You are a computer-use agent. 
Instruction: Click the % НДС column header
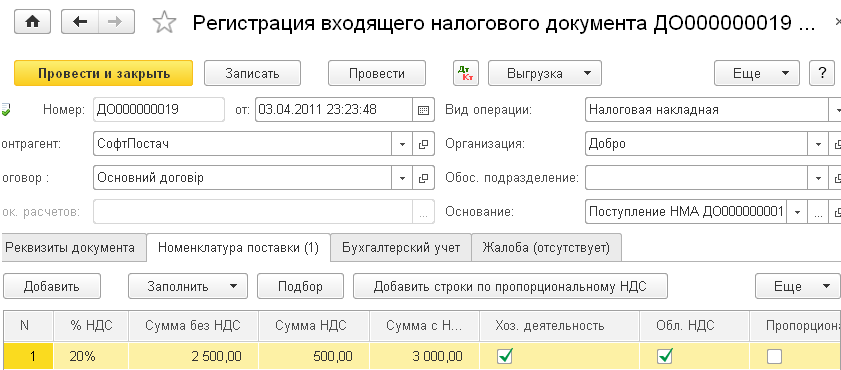pos(91,325)
